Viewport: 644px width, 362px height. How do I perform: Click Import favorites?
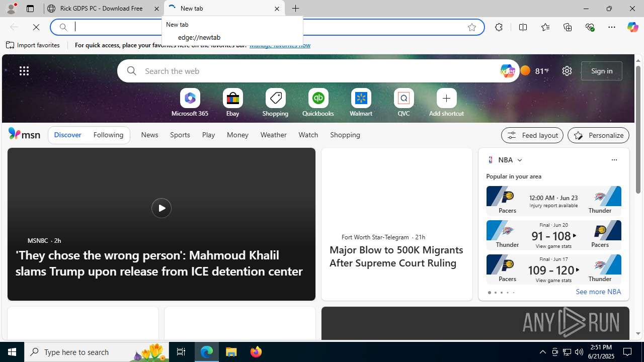pos(33,45)
